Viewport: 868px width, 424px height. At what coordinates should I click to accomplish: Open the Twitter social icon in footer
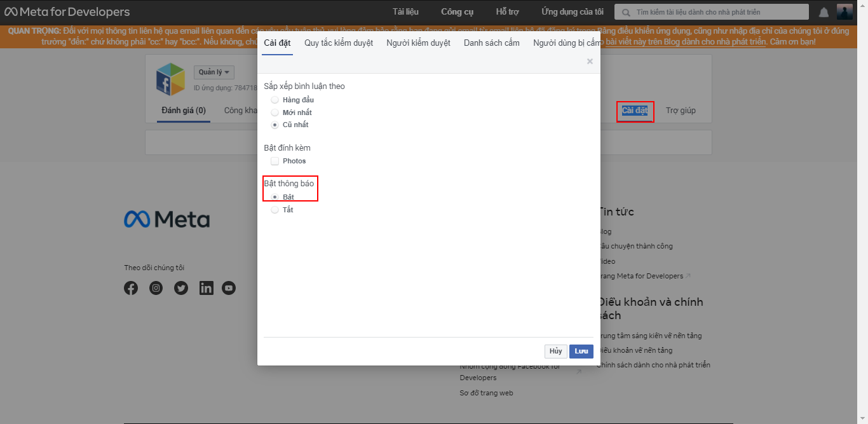[181, 288]
